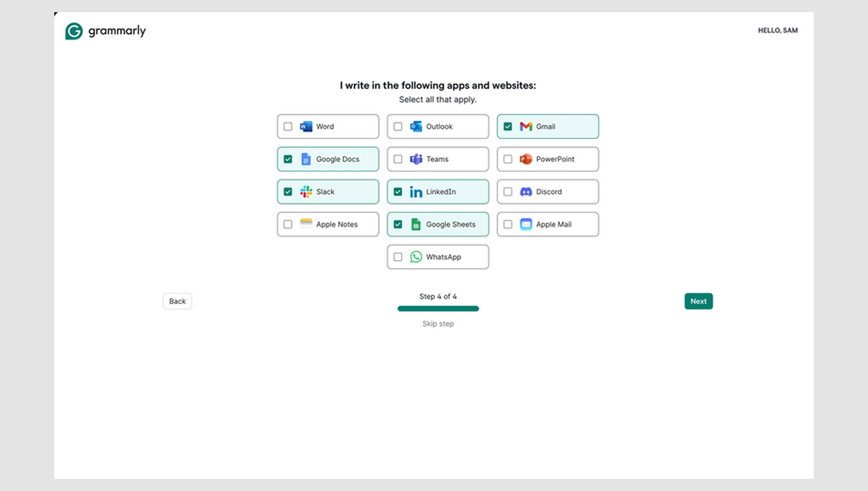Screen dimensions: 868x491
Task: Check the Apple Notes checkbox
Action: [288, 224]
